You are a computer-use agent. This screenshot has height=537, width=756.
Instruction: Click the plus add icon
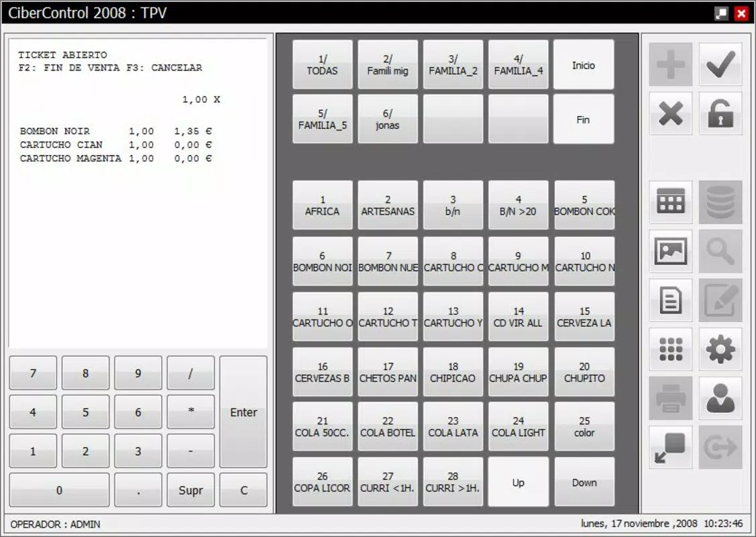(x=670, y=64)
